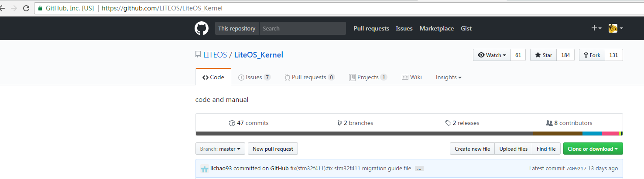
Task: Open the user avatar menu
Action: [x=615, y=28]
